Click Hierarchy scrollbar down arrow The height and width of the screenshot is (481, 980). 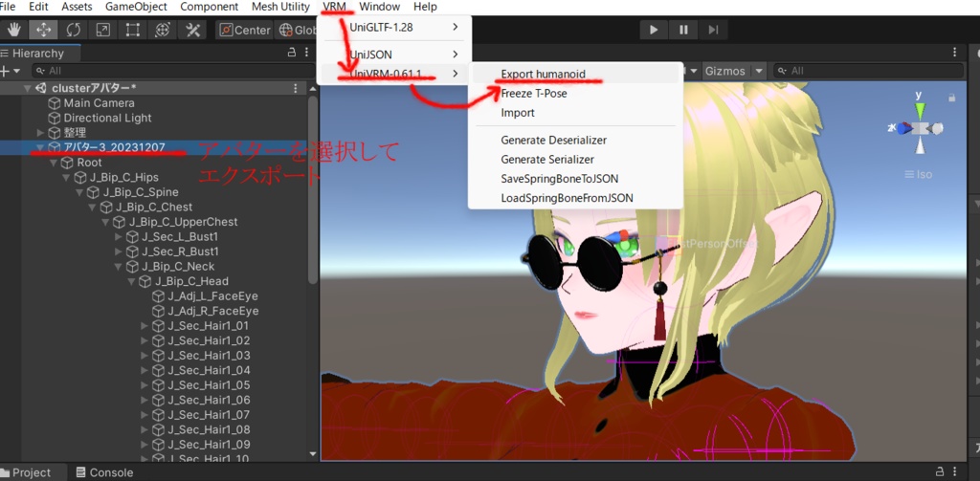(x=313, y=455)
